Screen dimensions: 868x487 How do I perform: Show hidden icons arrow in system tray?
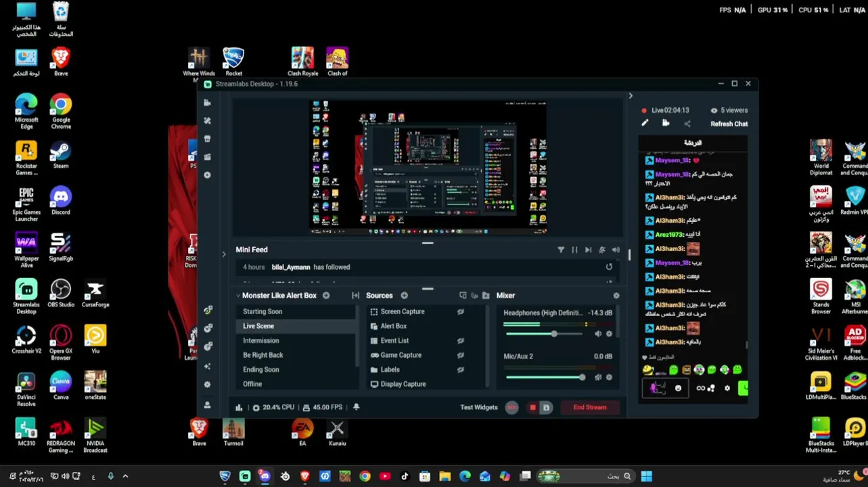(x=125, y=476)
